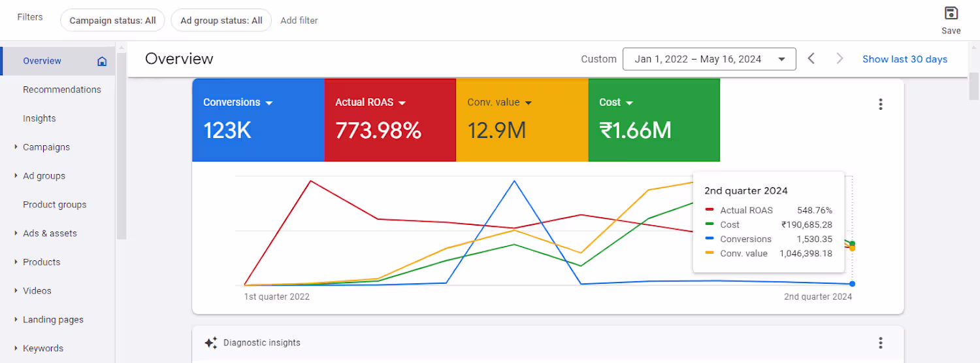
Task: Open the custom date range picker
Action: 710,59
